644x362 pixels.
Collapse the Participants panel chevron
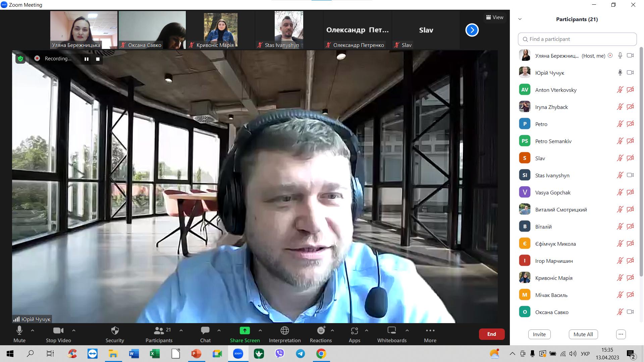[520, 19]
